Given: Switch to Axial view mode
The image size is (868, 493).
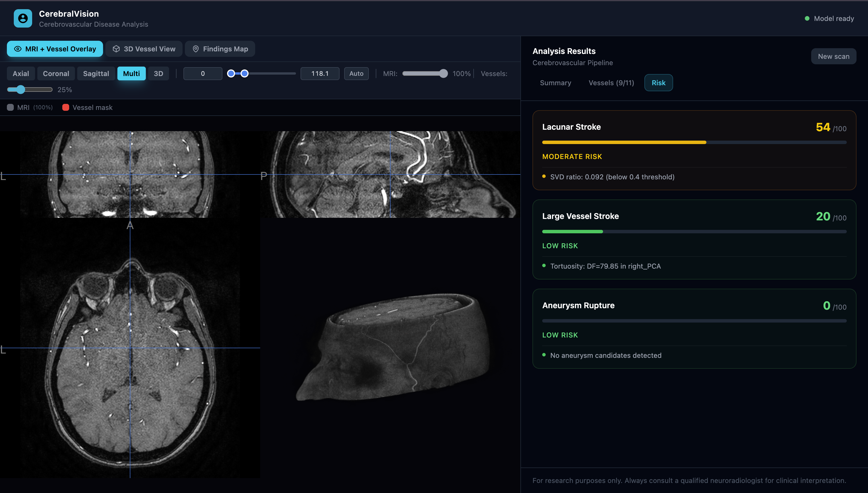Looking at the screenshot, I should (21, 73).
